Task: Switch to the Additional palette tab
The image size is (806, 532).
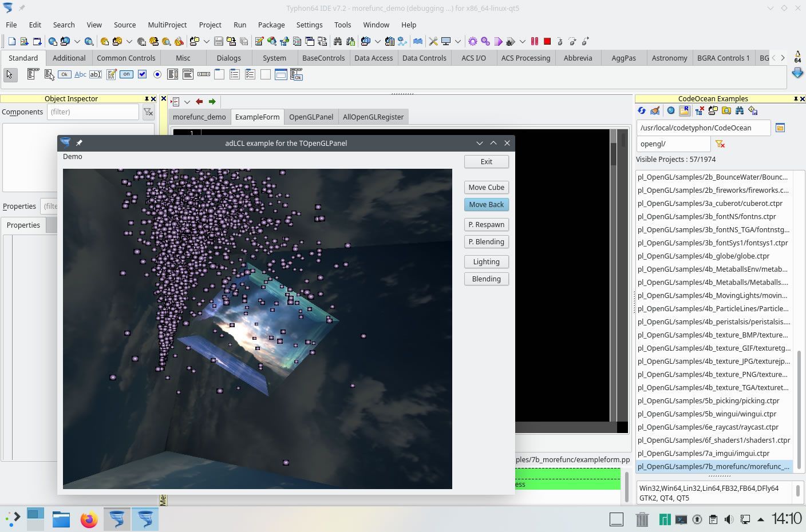Action: click(x=69, y=58)
